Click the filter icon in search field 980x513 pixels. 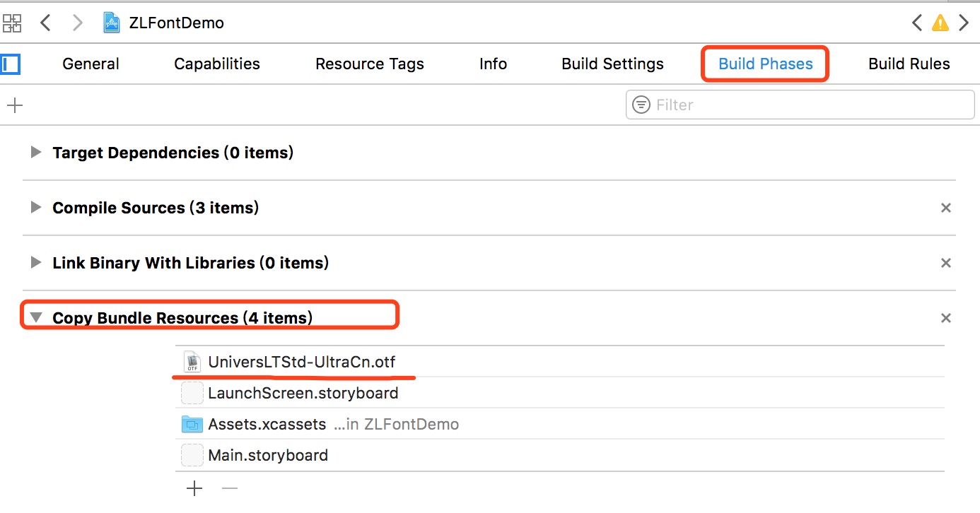[x=641, y=105]
